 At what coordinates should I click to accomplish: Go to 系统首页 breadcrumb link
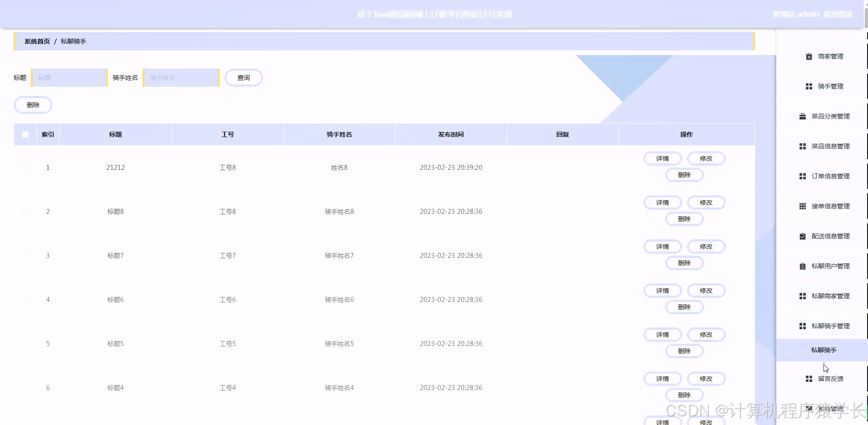click(x=37, y=41)
